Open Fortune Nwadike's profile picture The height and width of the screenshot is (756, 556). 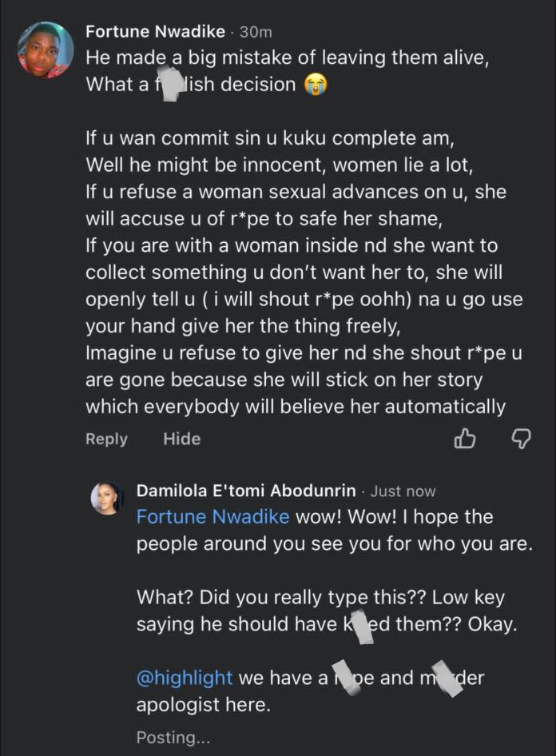[x=46, y=50]
